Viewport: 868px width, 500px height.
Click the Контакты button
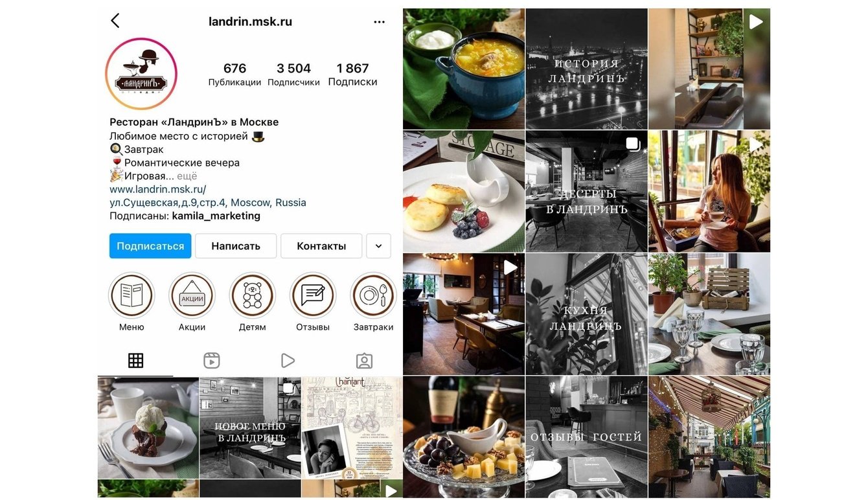pyautogui.click(x=321, y=246)
